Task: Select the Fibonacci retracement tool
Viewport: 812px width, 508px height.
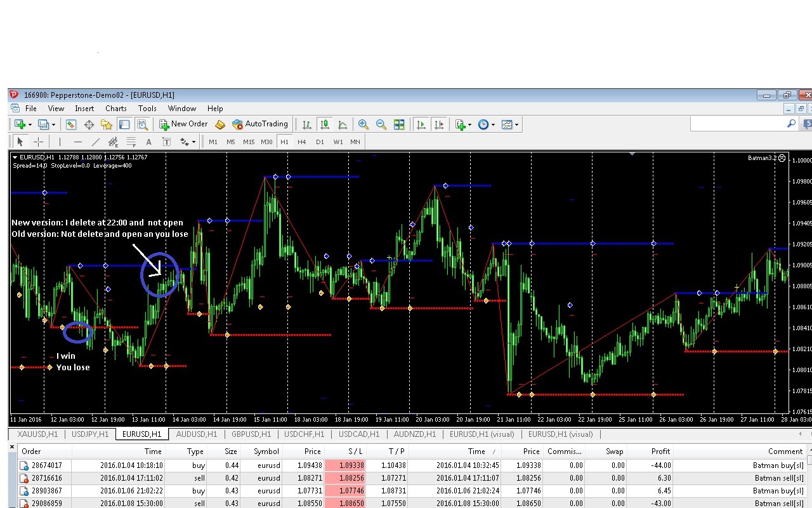Action: tap(131, 142)
